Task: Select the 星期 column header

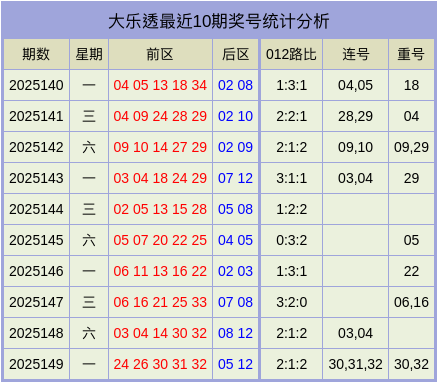Action: pyautogui.click(x=89, y=54)
